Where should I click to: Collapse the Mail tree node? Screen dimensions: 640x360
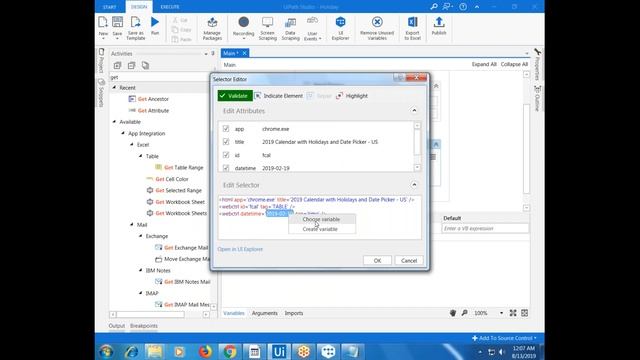point(131,224)
